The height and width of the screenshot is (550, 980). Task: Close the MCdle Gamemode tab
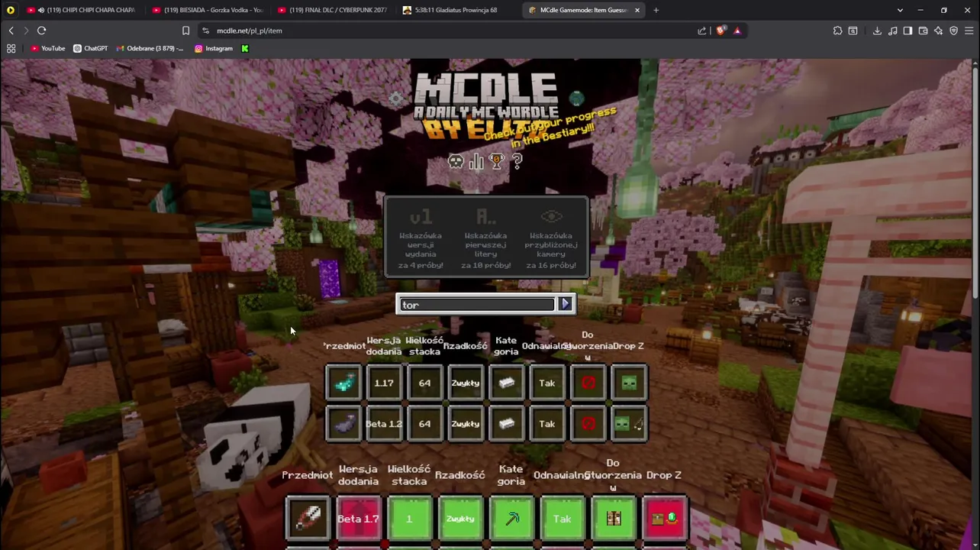[637, 10]
